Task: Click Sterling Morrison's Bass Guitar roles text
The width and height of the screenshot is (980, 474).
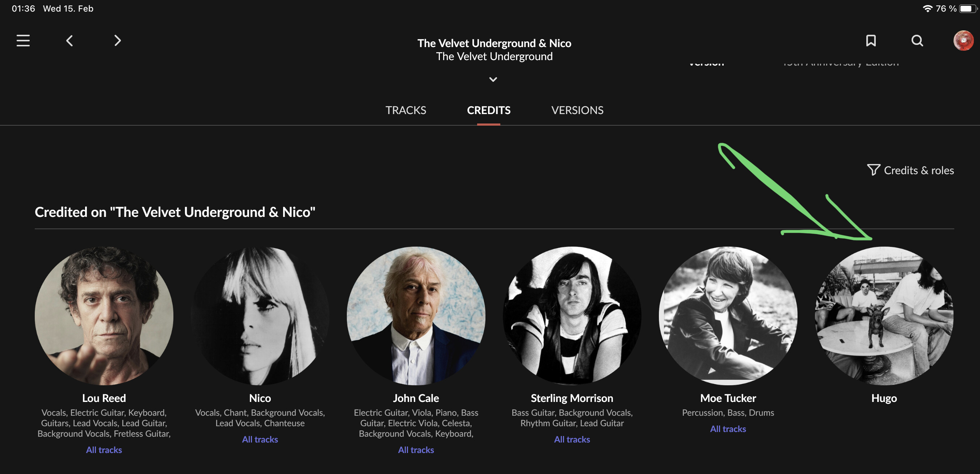Action: 572,418
